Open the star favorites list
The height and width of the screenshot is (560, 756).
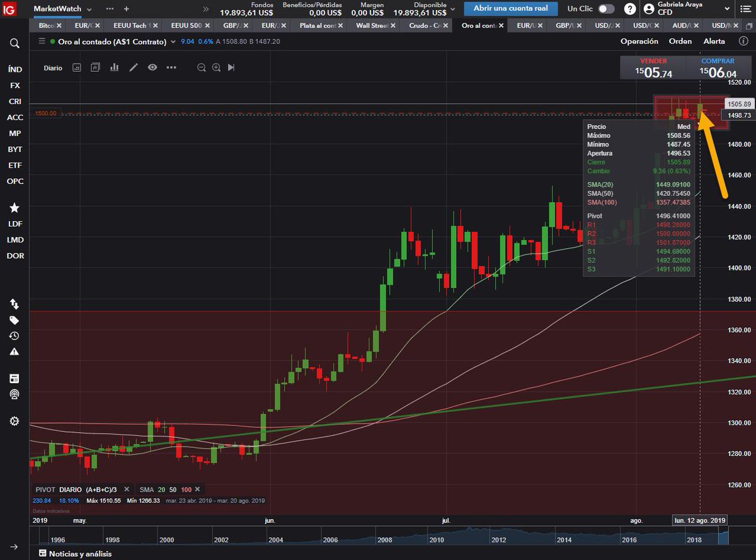[x=14, y=207]
